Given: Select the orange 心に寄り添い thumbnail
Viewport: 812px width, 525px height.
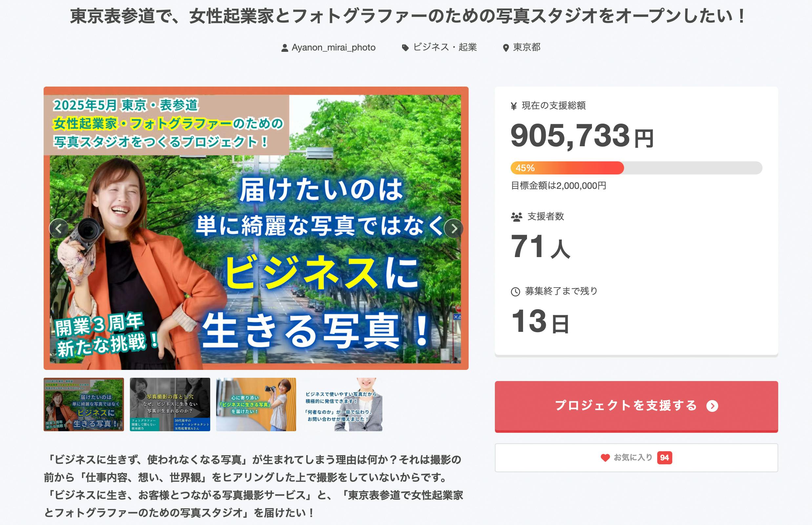Looking at the screenshot, I should click(x=256, y=404).
